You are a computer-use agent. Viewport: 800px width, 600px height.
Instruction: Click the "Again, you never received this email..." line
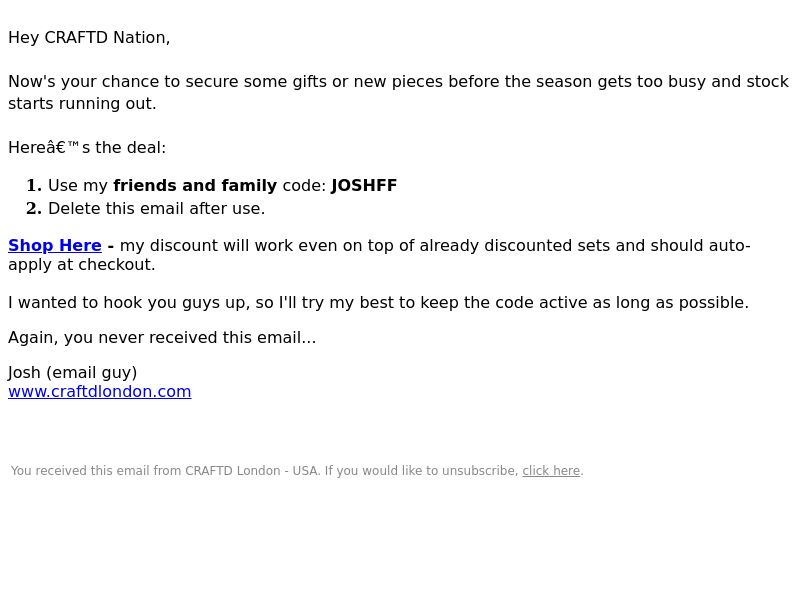162,338
